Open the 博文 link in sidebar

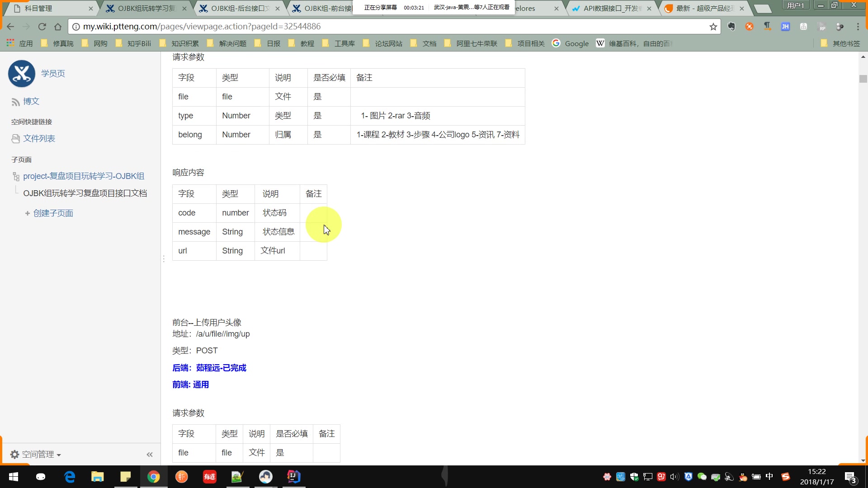pos(31,101)
